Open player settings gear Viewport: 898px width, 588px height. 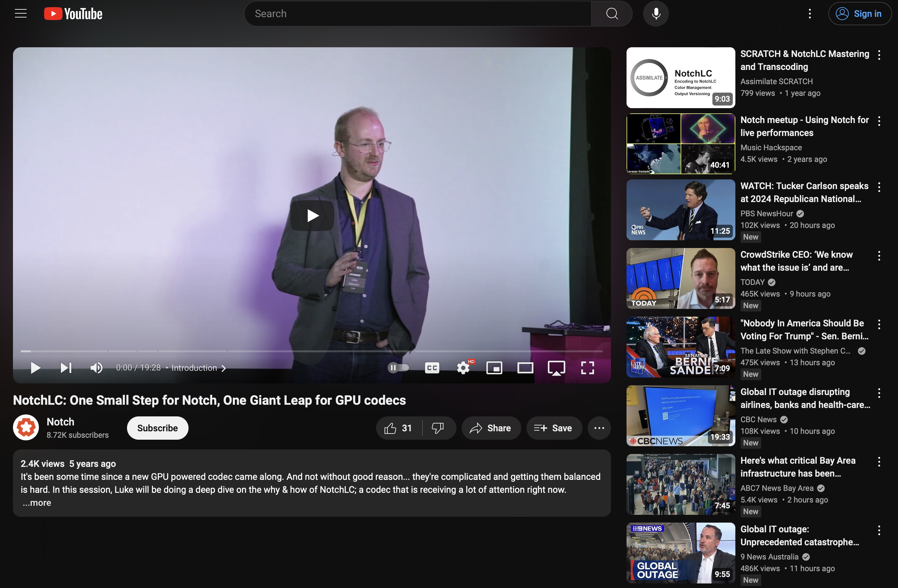(463, 367)
